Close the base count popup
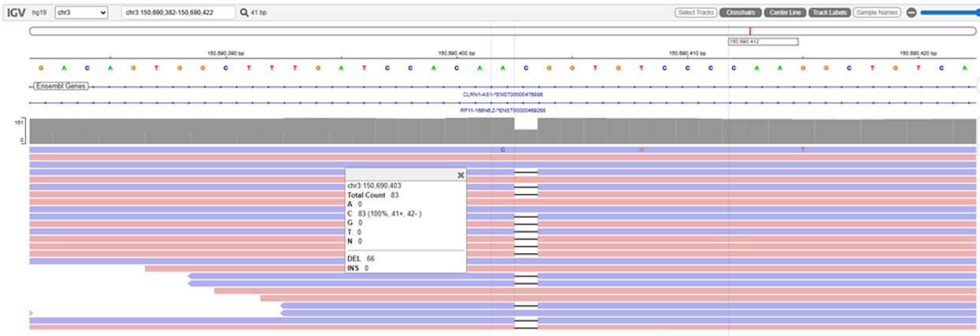 [461, 174]
